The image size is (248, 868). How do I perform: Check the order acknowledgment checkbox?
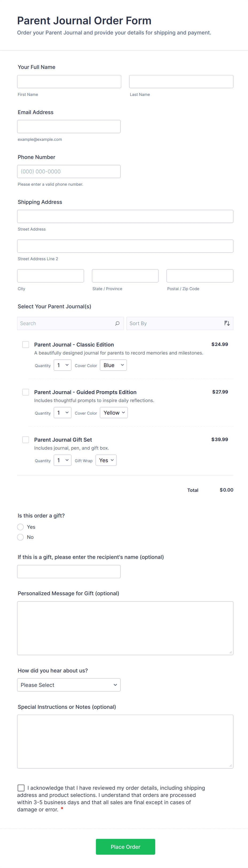21,788
